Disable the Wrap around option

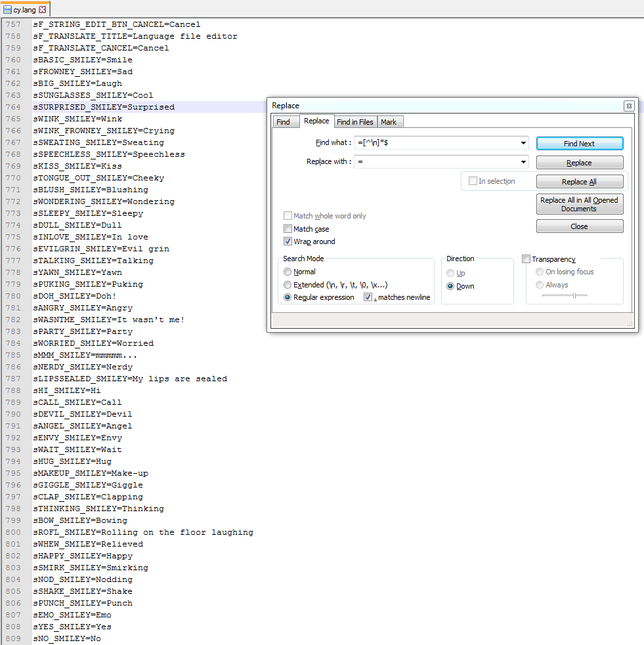pos(288,241)
